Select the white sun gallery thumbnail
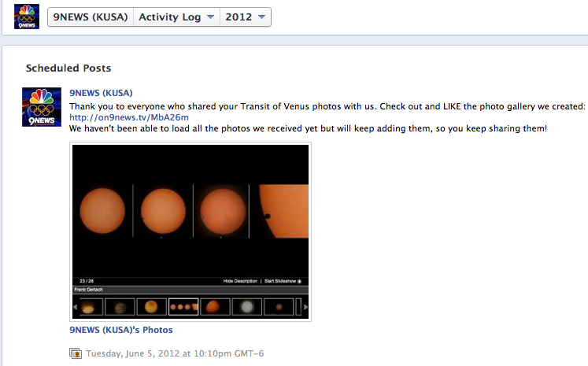The height and width of the screenshot is (366, 588). click(x=247, y=307)
